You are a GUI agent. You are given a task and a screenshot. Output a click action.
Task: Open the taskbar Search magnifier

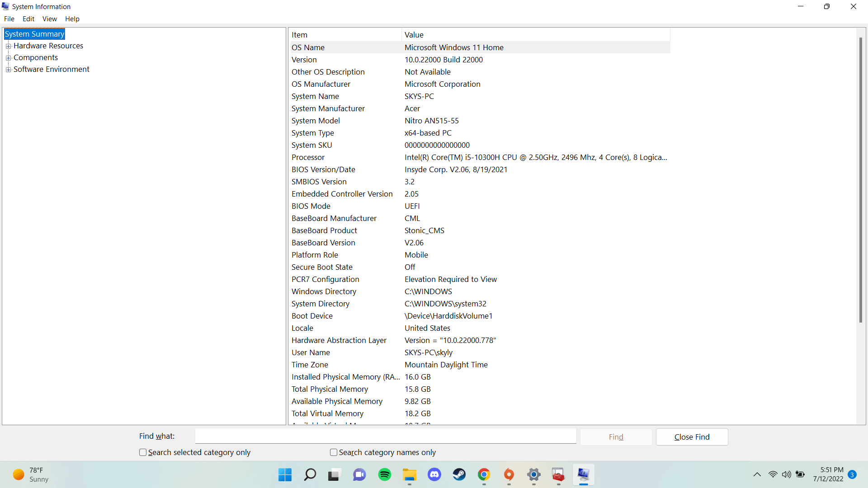coord(310,474)
